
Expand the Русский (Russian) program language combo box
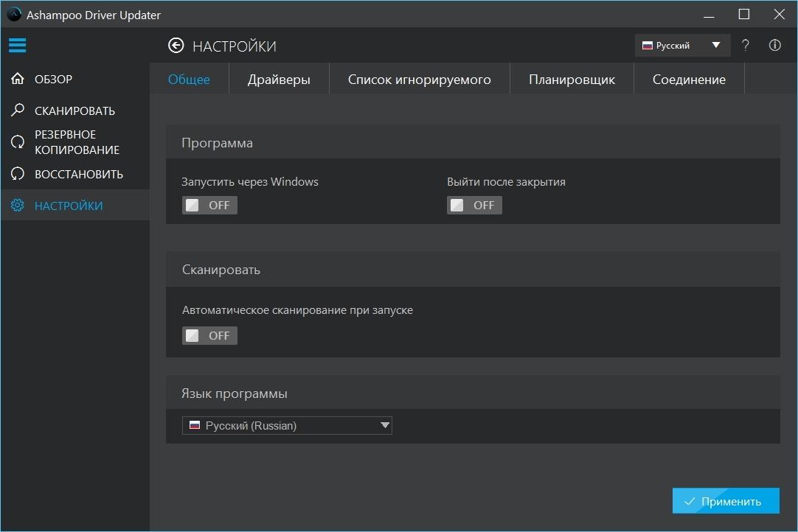pyautogui.click(x=287, y=426)
